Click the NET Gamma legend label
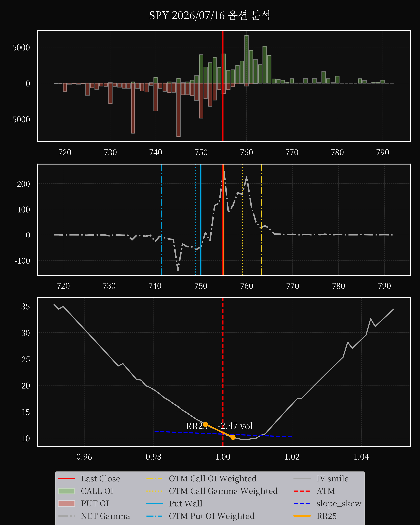Image resolution: width=420 pixels, height=525 pixels. click(x=105, y=516)
